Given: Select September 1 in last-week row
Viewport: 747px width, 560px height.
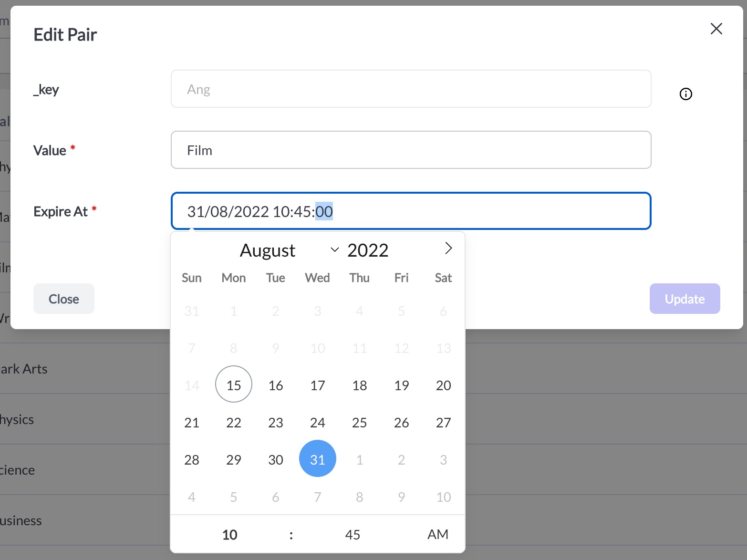Looking at the screenshot, I should [360, 459].
